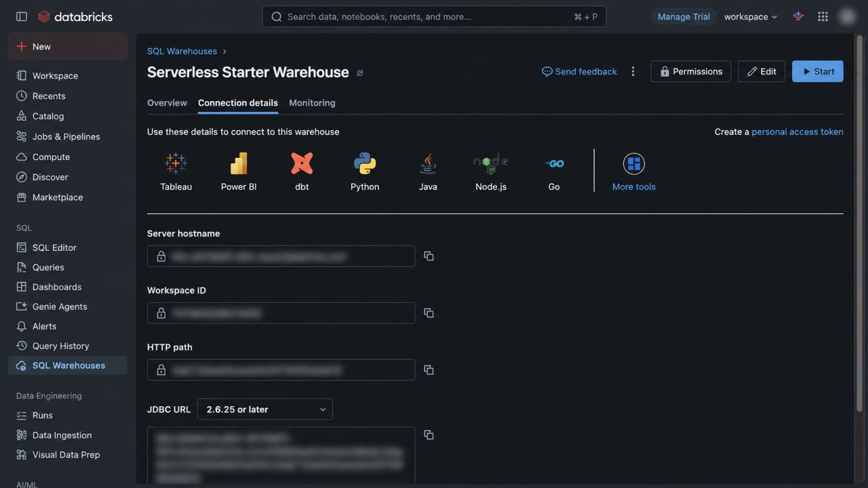Open Permissions dialog

[691, 71]
